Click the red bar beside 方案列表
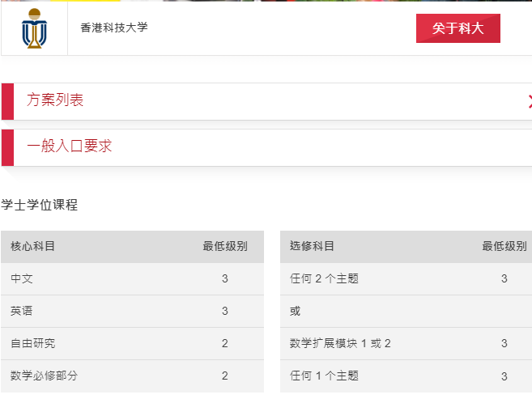 point(7,101)
